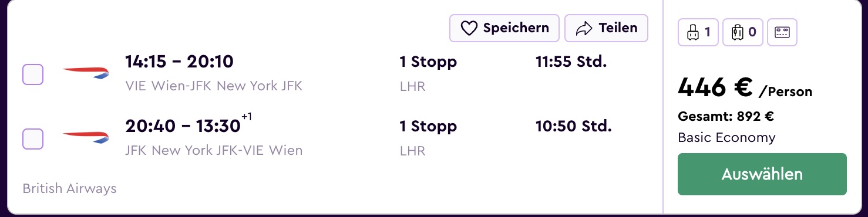Click the Teilen button label

pyautogui.click(x=618, y=28)
